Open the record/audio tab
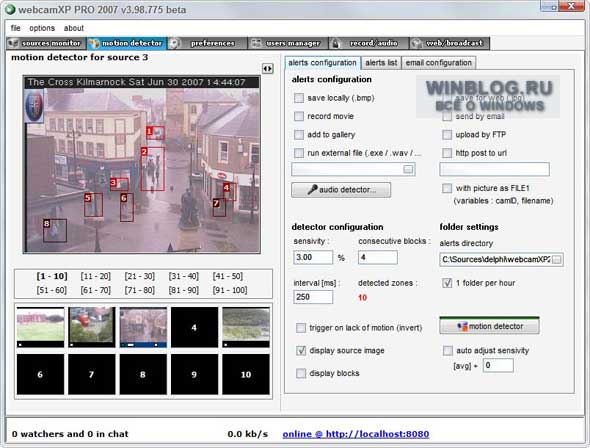 click(368, 43)
